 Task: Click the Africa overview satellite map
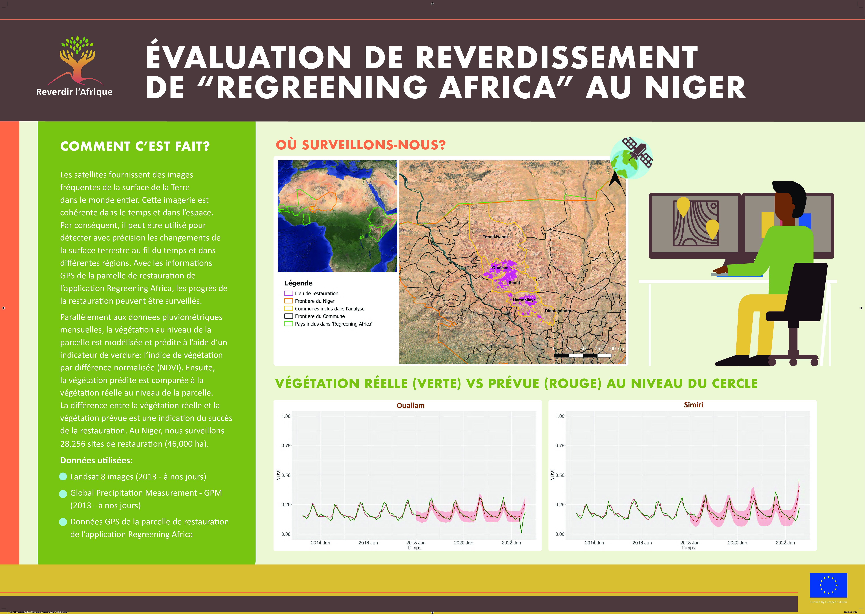337,216
